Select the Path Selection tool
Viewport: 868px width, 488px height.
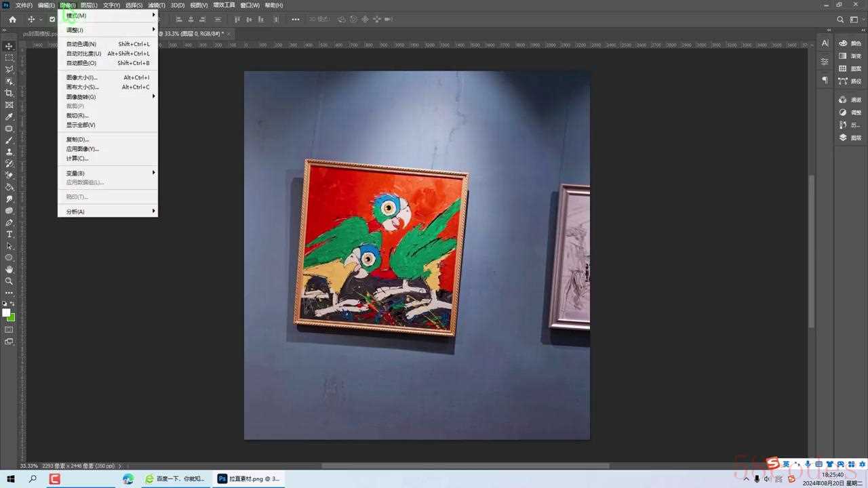pyautogui.click(x=9, y=246)
